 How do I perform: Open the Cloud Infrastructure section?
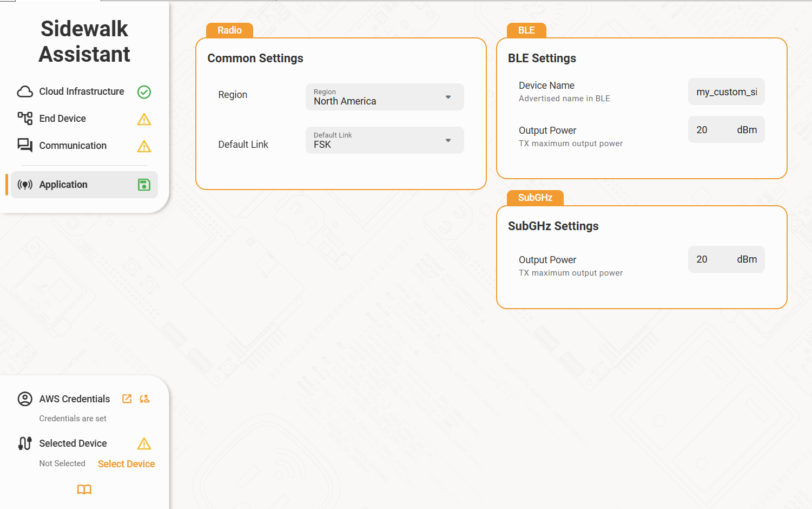(x=84, y=92)
